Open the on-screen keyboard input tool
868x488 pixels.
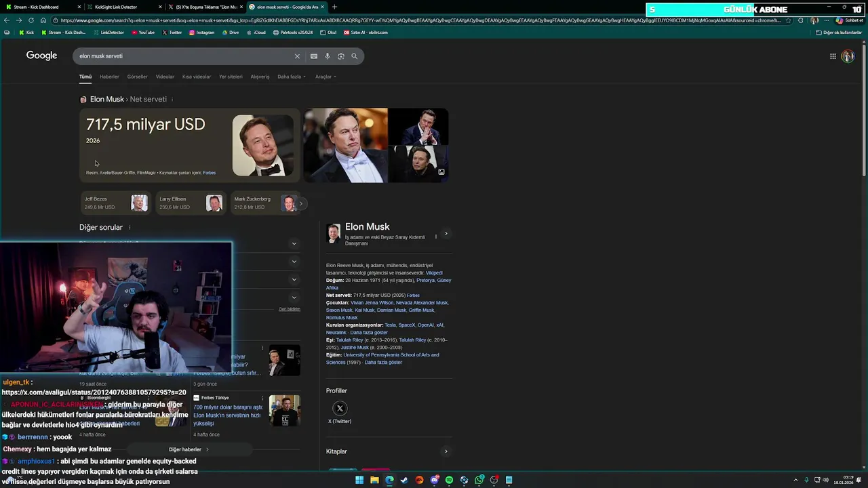tap(314, 56)
